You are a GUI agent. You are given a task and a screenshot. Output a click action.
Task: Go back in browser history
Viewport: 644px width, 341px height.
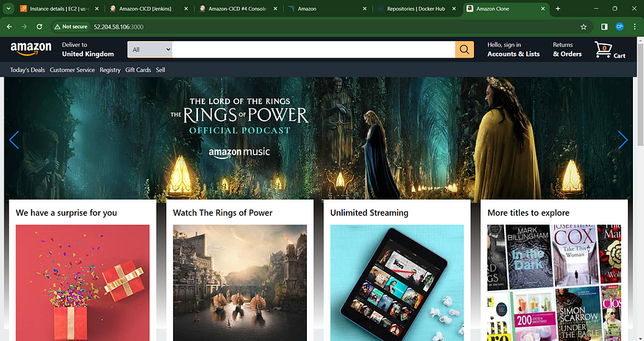tap(9, 27)
